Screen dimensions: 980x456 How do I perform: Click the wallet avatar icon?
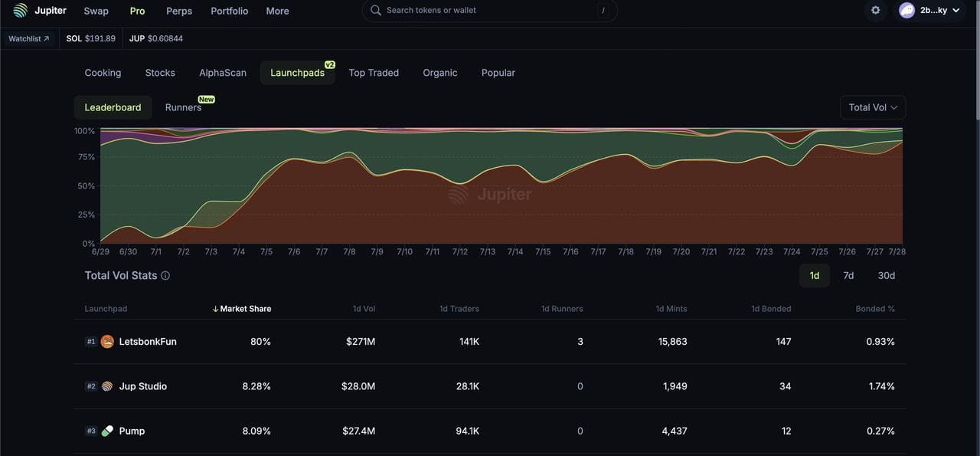(907, 11)
